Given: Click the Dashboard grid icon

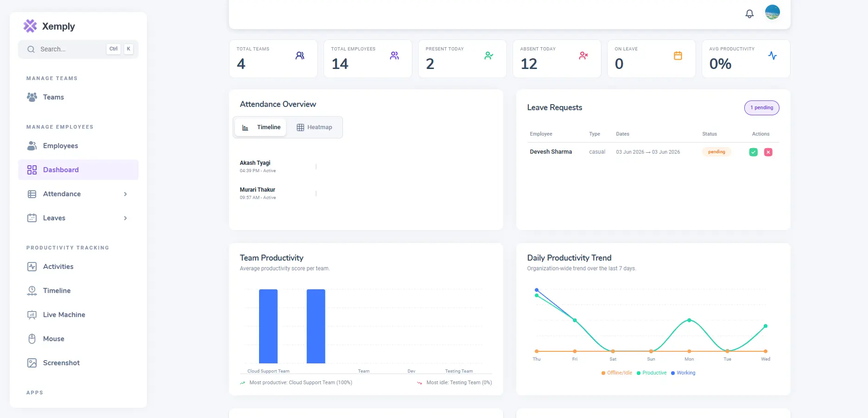Looking at the screenshot, I should 32,170.
